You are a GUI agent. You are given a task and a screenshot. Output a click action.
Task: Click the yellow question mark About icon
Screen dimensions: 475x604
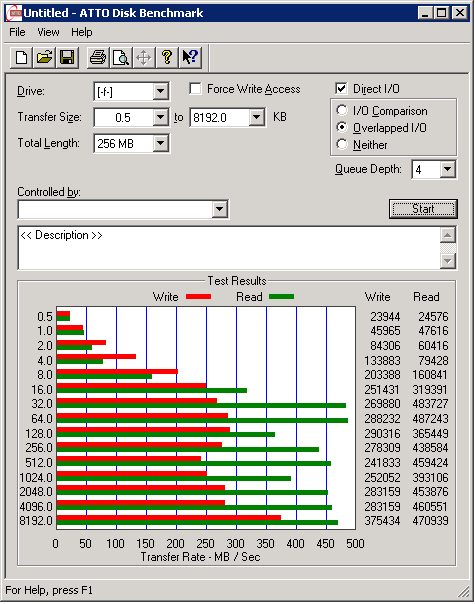coord(167,58)
